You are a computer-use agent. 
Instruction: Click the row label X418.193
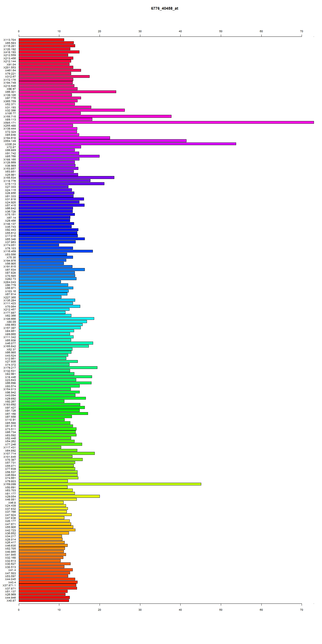(10, 52)
